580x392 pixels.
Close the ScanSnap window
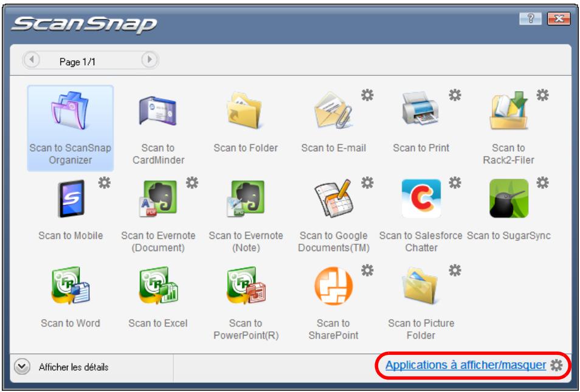(559, 18)
